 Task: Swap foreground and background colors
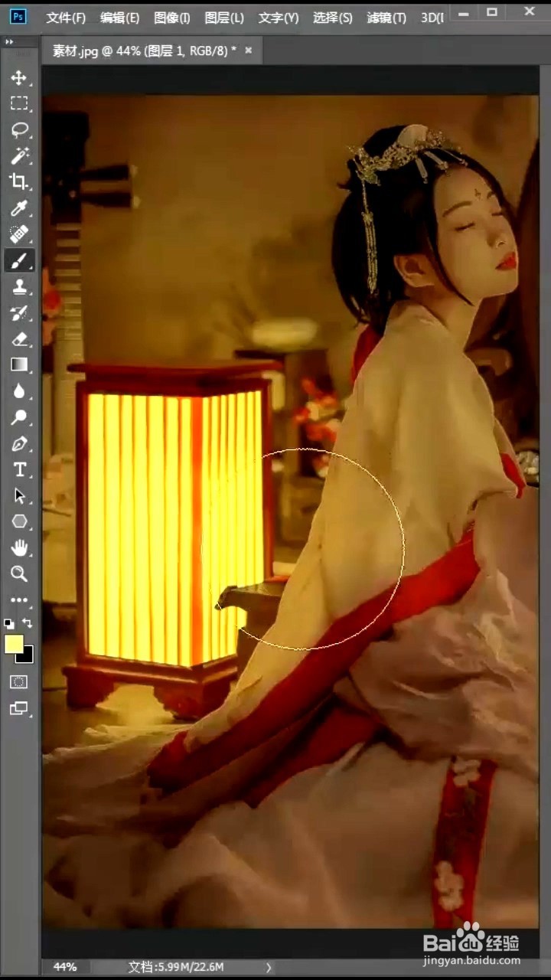pyautogui.click(x=28, y=623)
